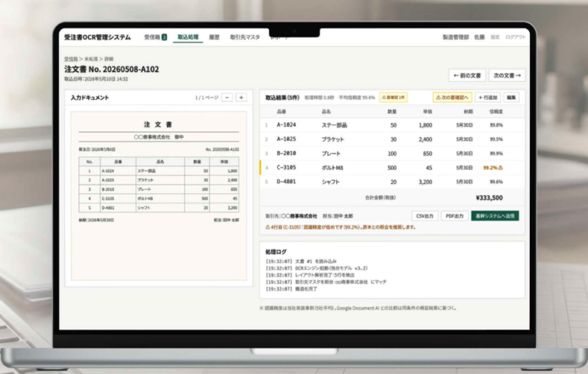Click 担当:田中 太郎 below the results table

tap(338, 216)
